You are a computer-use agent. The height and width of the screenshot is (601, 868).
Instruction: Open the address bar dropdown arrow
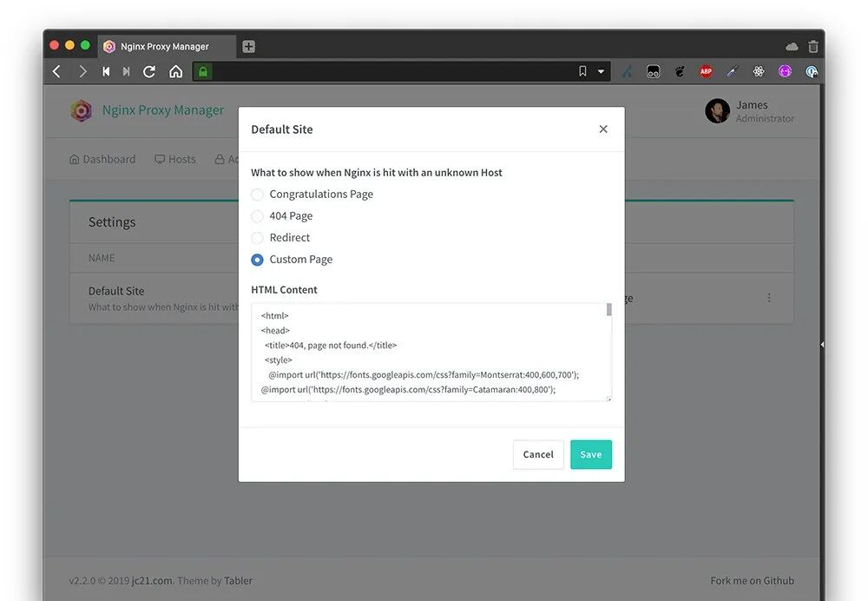click(x=601, y=71)
